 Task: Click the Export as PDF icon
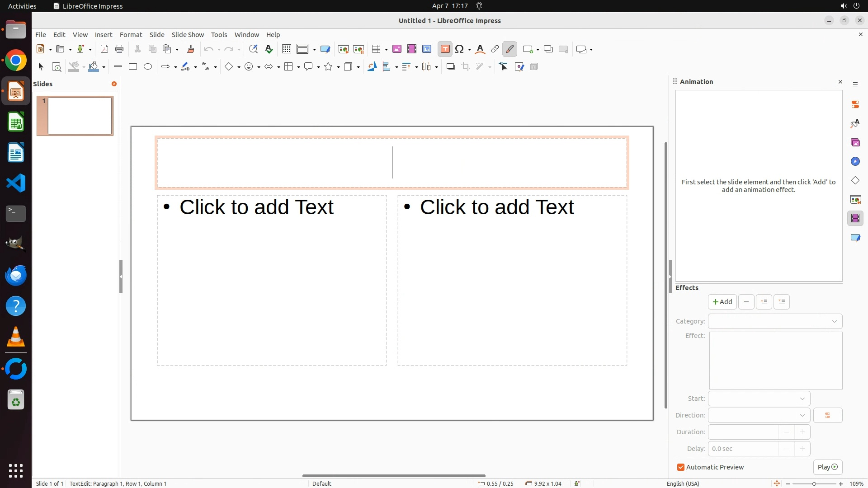coord(104,49)
